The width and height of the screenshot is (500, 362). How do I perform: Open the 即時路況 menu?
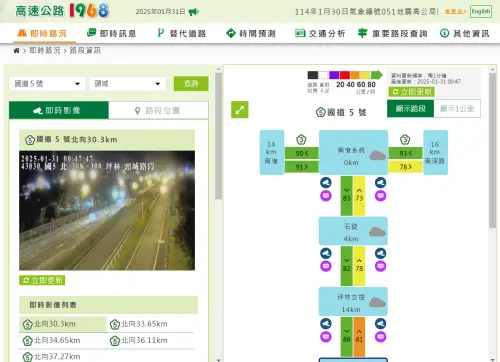42,33
